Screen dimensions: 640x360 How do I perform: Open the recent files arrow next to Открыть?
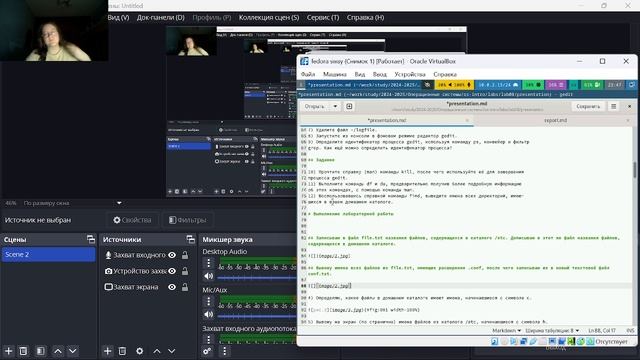click(335, 107)
